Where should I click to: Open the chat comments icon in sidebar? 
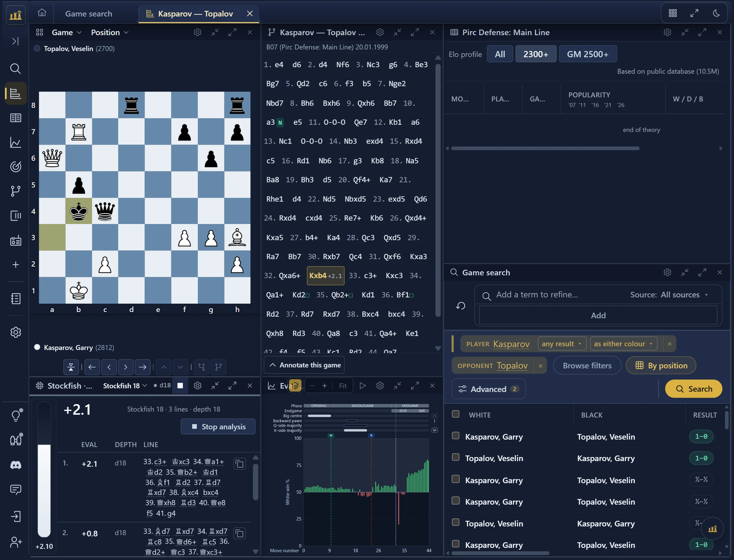click(x=15, y=489)
